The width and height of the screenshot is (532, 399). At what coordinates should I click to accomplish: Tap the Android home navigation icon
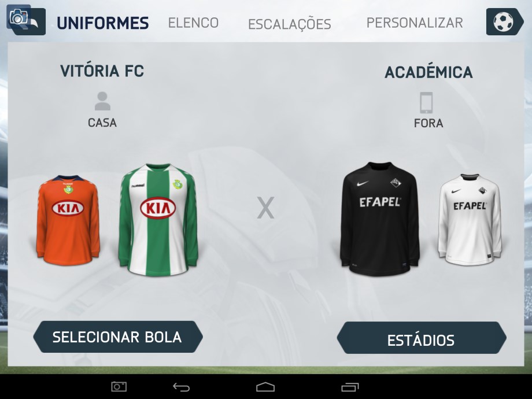(265, 387)
